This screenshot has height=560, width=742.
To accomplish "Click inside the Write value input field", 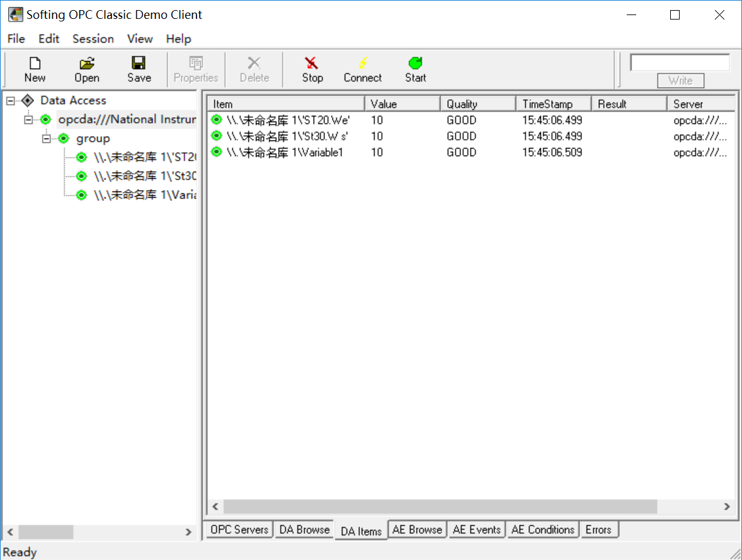I will [x=680, y=62].
